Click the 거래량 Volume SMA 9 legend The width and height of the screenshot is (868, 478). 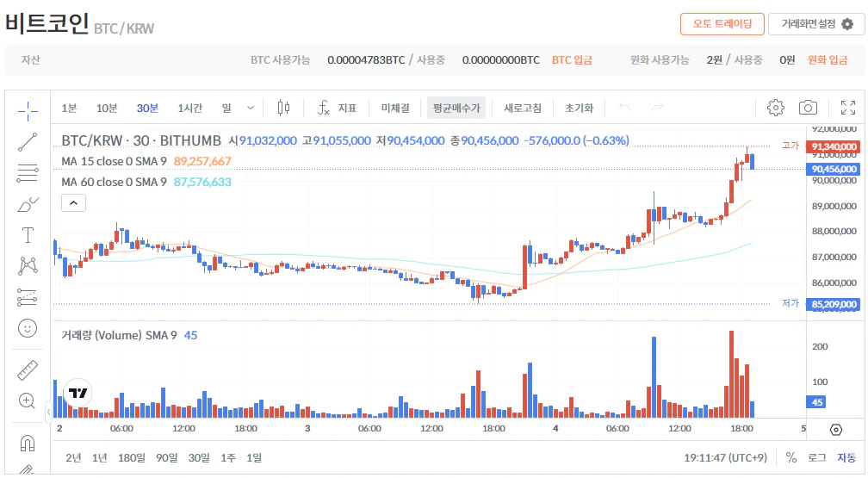pos(119,335)
